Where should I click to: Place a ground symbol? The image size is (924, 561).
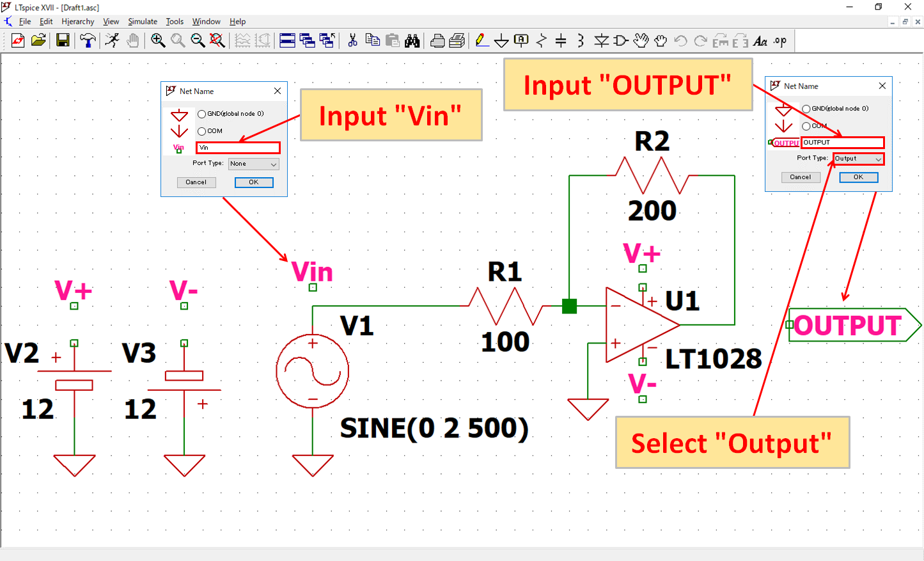pos(501,40)
